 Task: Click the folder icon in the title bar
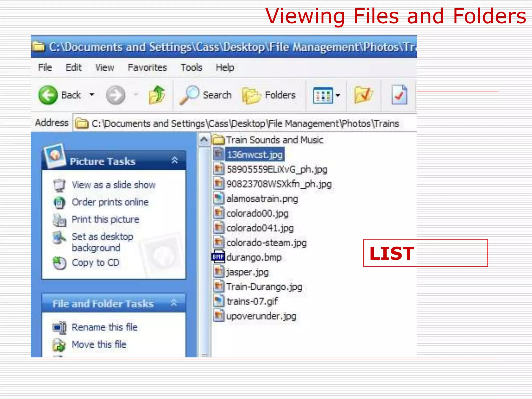point(38,47)
